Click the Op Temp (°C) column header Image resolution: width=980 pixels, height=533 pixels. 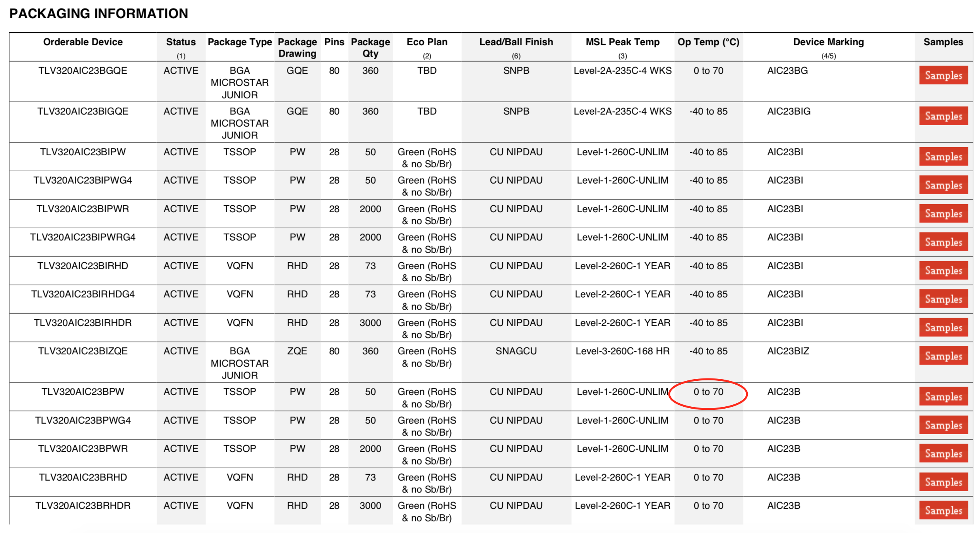(x=708, y=42)
